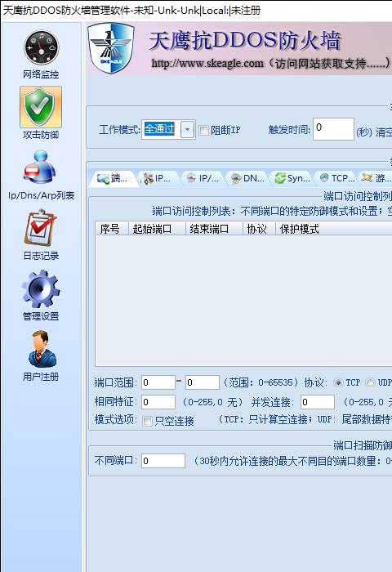
Task: Open the 网络监控 gauge icon
Action: coord(41,47)
